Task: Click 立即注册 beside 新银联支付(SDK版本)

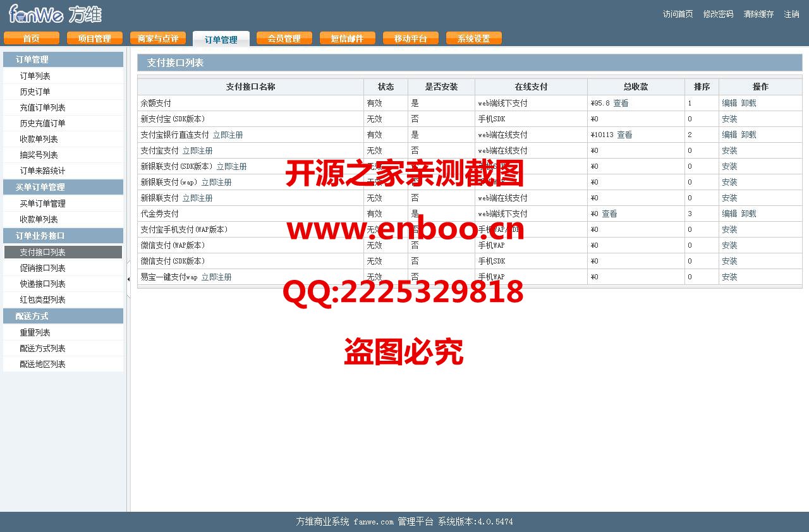Action: 231,166
